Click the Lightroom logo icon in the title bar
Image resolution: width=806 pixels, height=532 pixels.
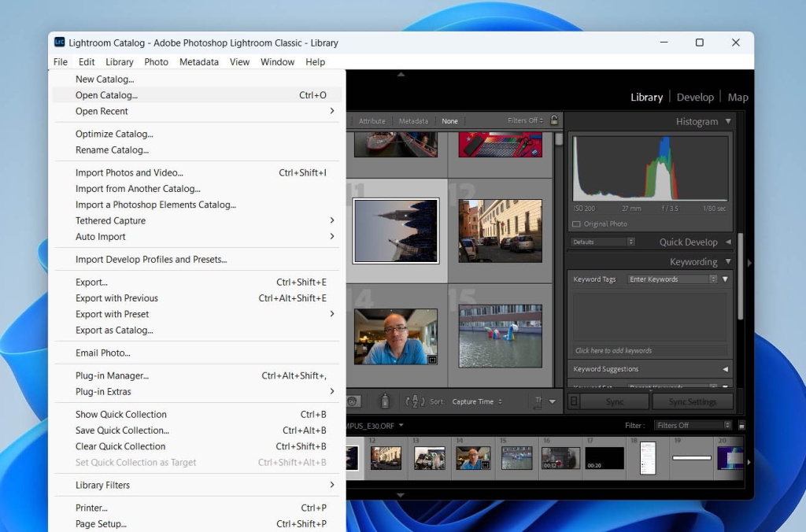coord(58,42)
